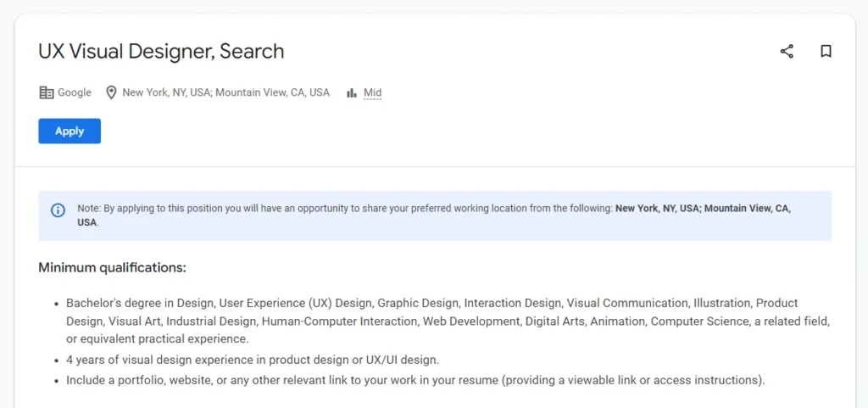Click the Google company name
868x408 pixels.
coord(75,92)
